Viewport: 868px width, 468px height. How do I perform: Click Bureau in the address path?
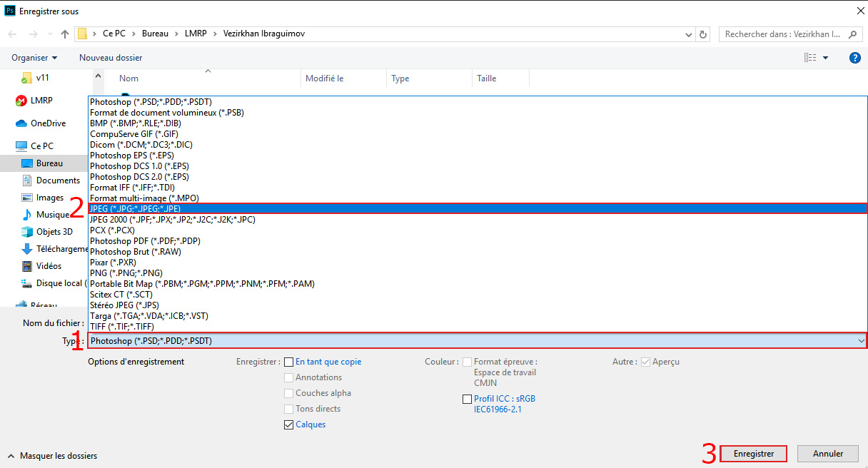click(x=155, y=34)
